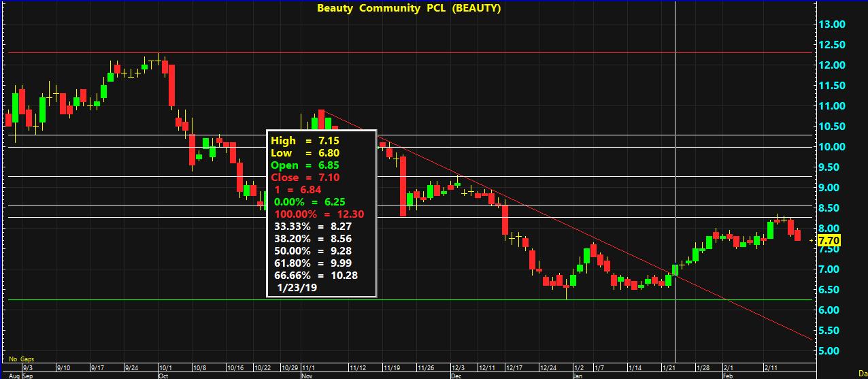Click the 33.33% = 8.27 retracement value

(x=312, y=227)
